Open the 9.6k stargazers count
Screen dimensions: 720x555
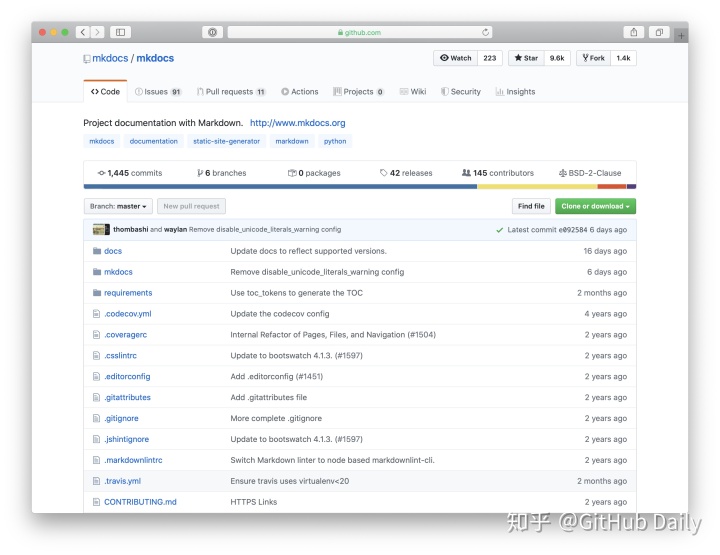click(x=557, y=58)
